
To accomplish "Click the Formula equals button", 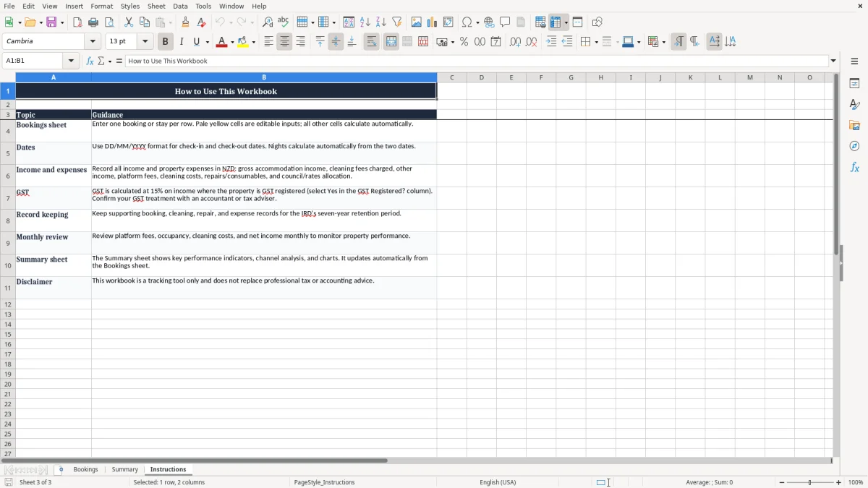I will point(119,61).
